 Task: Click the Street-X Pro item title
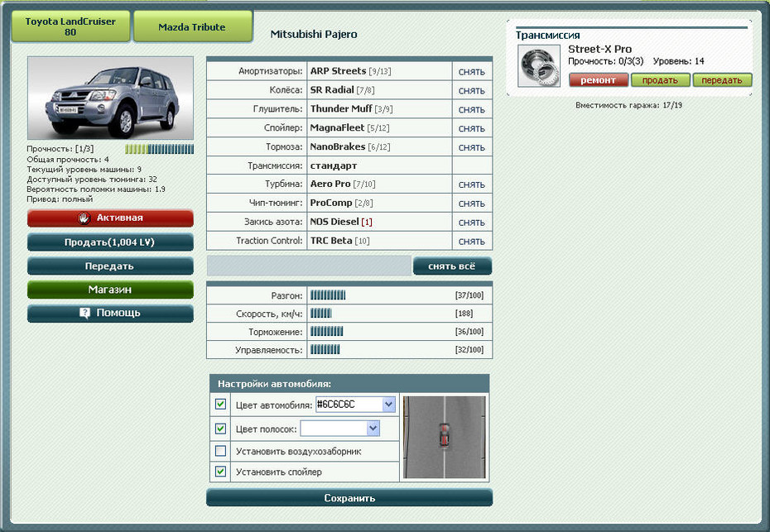click(x=600, y=49)
